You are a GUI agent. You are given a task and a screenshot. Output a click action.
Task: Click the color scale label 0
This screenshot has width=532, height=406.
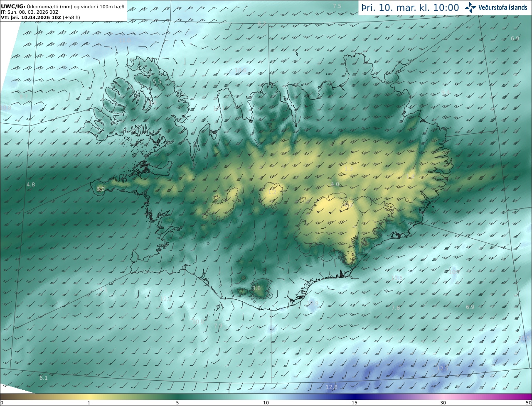[x=2, y=403]
